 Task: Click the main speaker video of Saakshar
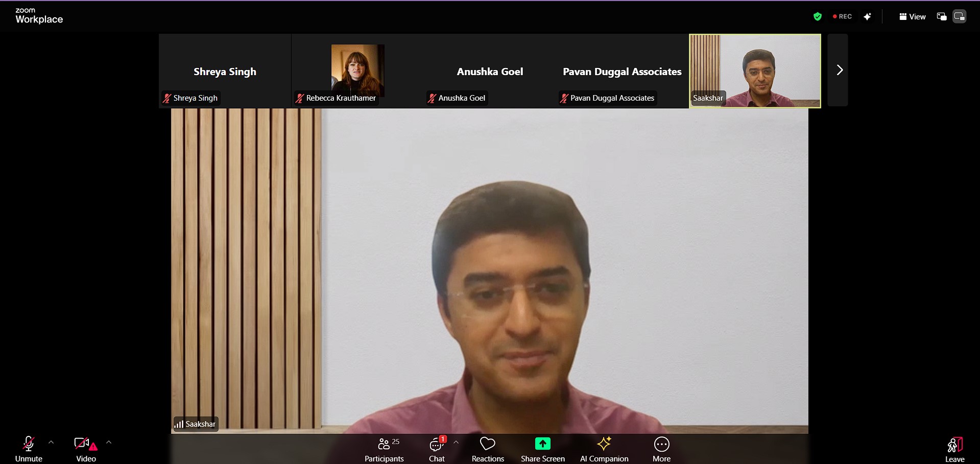pos(490,271)
